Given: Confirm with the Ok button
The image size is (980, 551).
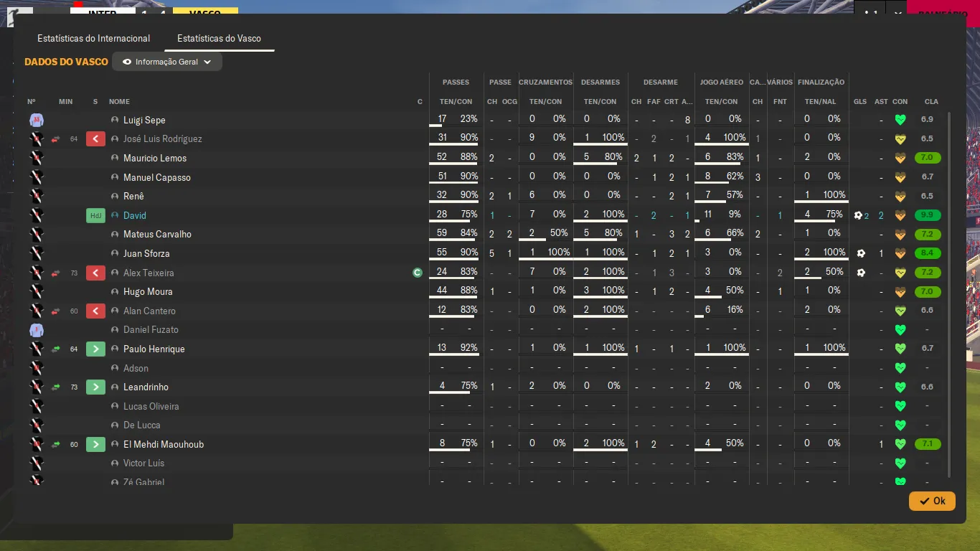Looking at the screenshot, I should pyautogui.click(x=932, y=501).
